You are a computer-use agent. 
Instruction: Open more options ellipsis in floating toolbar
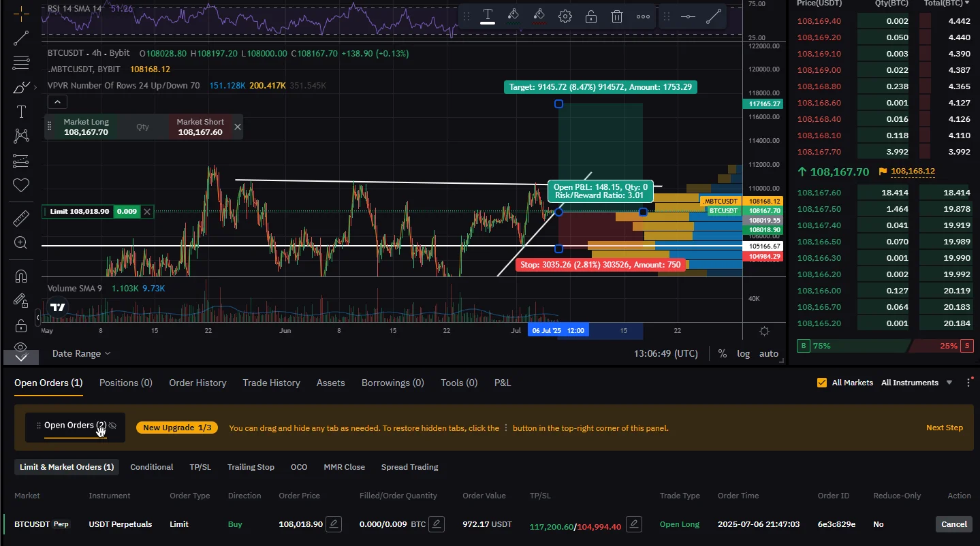[643, 16]
